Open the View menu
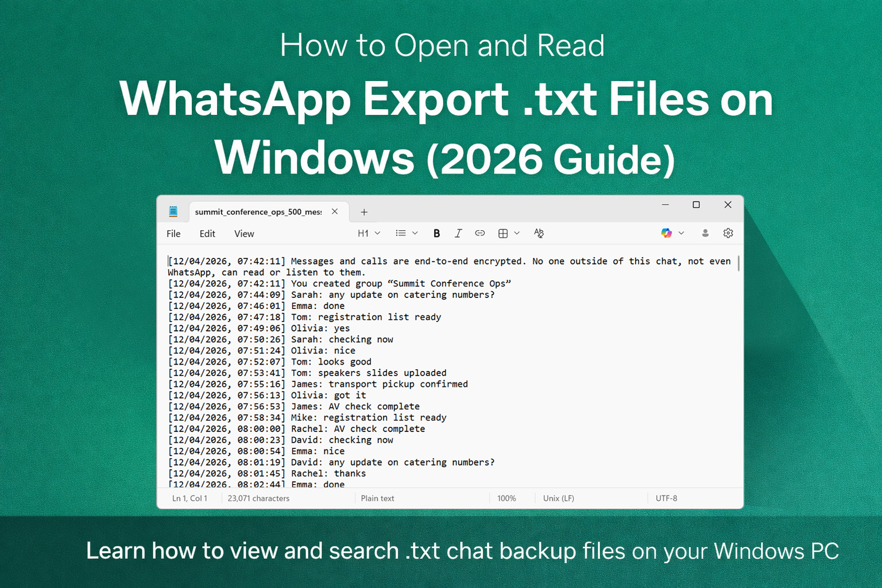 click(x=243, y=234)
